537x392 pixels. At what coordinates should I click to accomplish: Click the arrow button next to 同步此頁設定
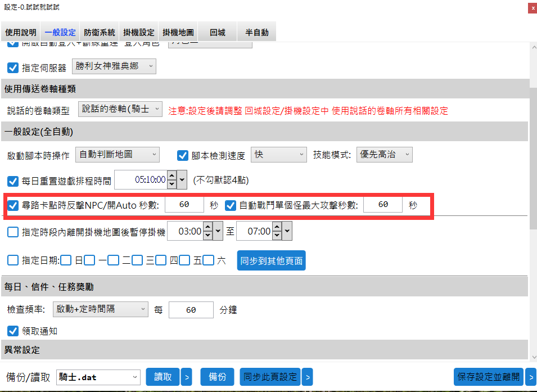(x=308, y=377)
